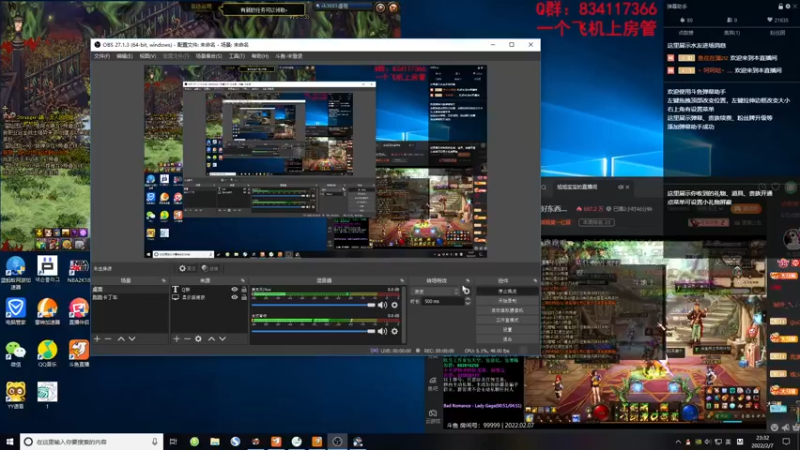
Task: Click the Studio Mode button in Controls
Action: [507, 320]
